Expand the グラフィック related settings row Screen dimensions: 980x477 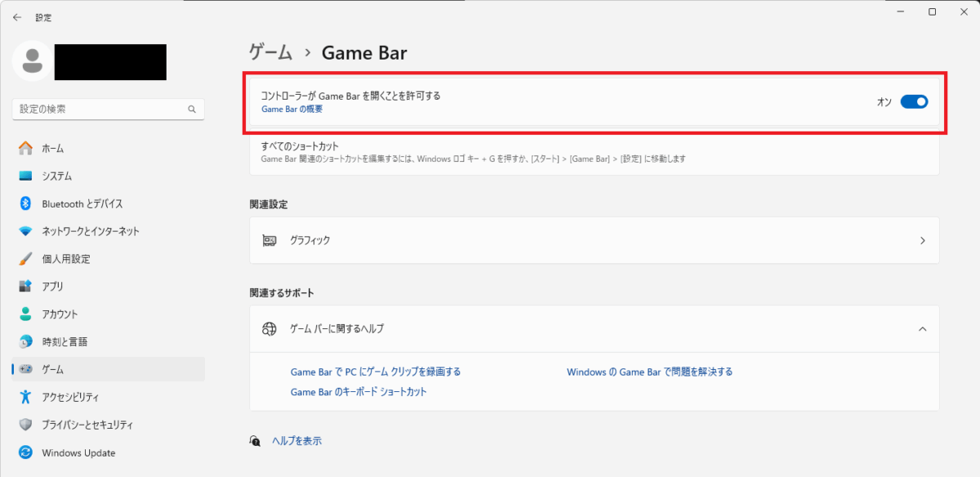point(922,240)
